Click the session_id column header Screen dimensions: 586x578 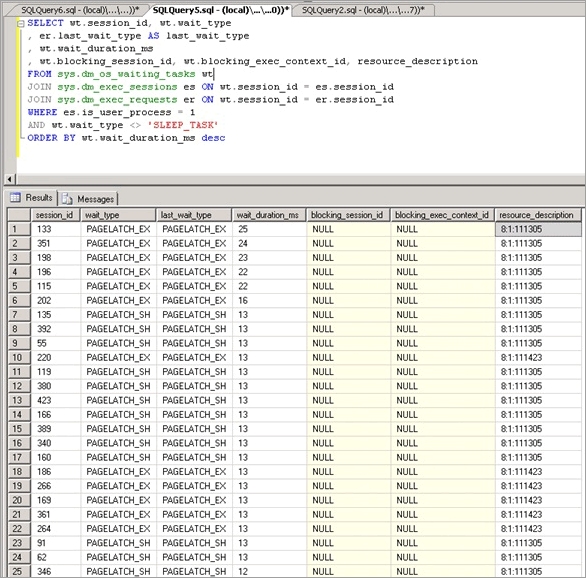(x=55, y=215)
